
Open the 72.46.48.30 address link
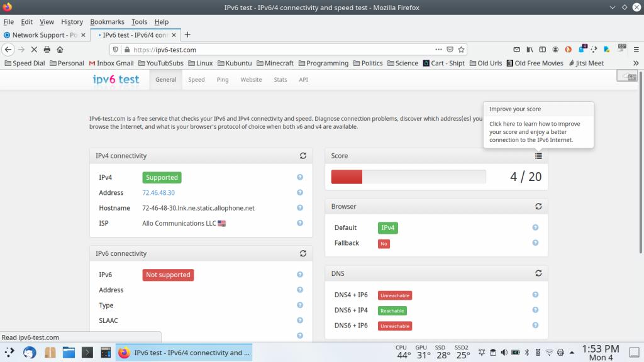pyautogui.click(x=158, y=193)
